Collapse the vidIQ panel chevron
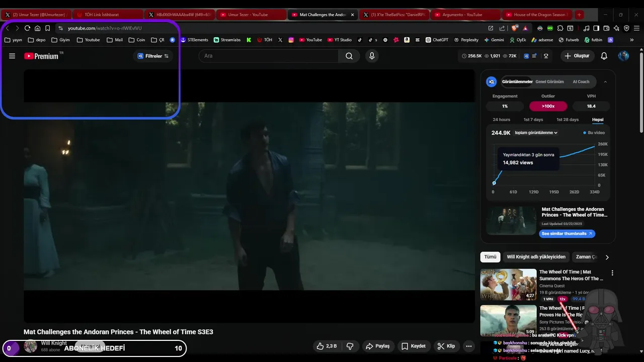644x362 pixels. pos(605,81)
